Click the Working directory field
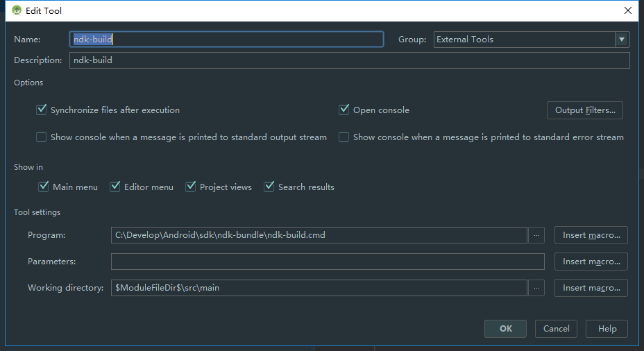644x351 pixels. click(x=319, y=288)
